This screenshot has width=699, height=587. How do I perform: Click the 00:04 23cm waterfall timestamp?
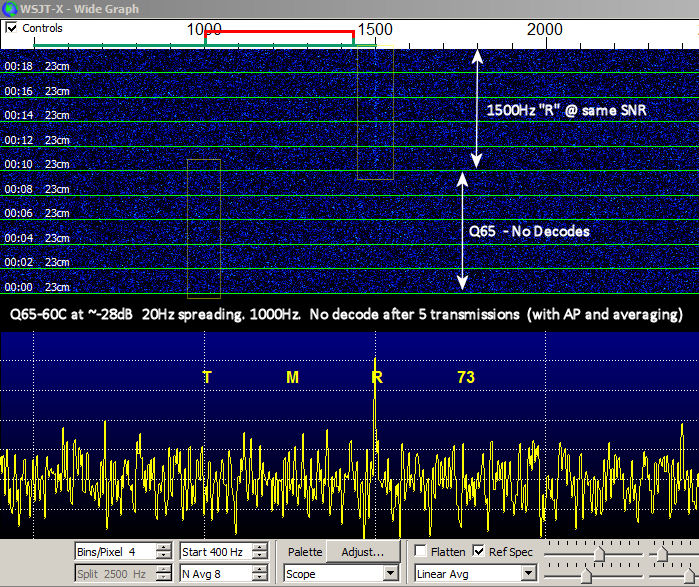37,238
